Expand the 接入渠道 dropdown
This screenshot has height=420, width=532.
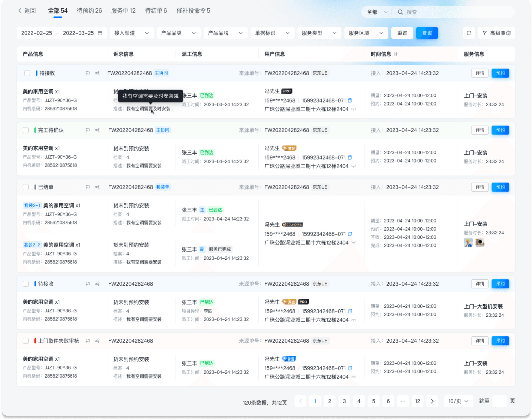click(x=132, y=33)
